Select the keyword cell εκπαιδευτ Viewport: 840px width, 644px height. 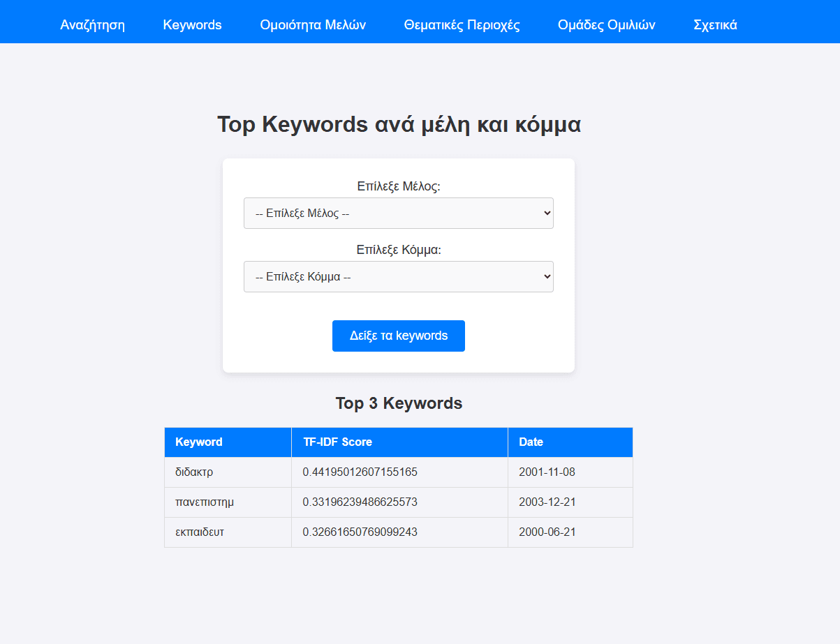pos(228,532)
